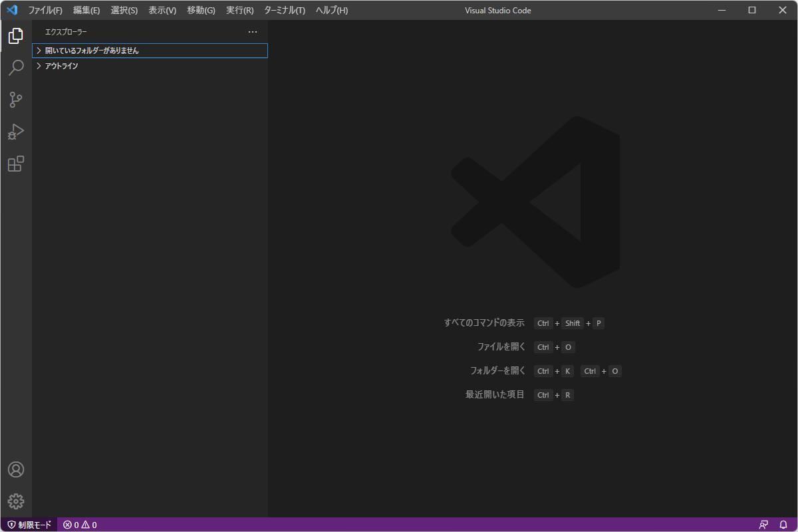
Task: Open the ヘルプ(H) menu
Action: pos(331,10)
